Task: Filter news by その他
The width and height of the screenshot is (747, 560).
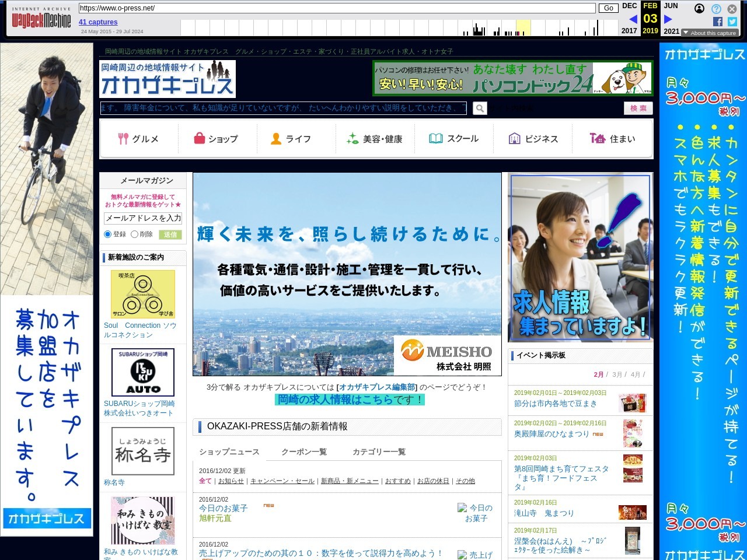Action: (465, 481)
